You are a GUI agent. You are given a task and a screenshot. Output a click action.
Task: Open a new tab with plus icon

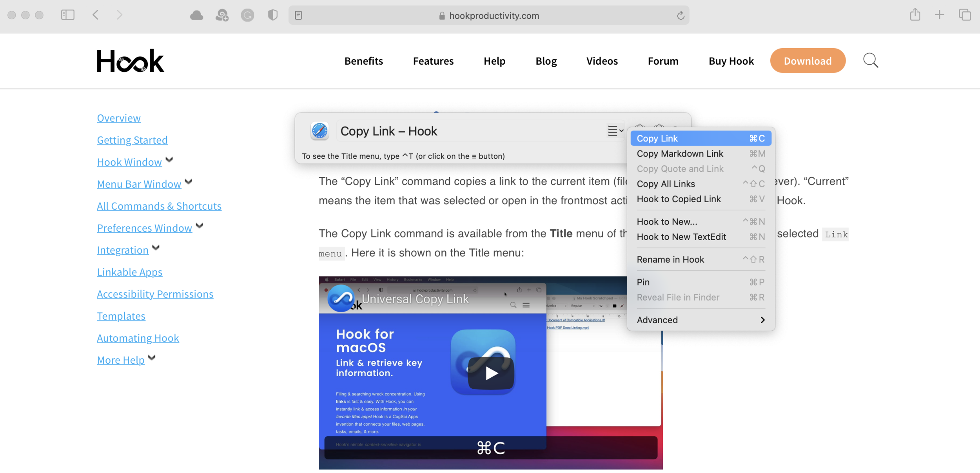[x=939, y=15]
